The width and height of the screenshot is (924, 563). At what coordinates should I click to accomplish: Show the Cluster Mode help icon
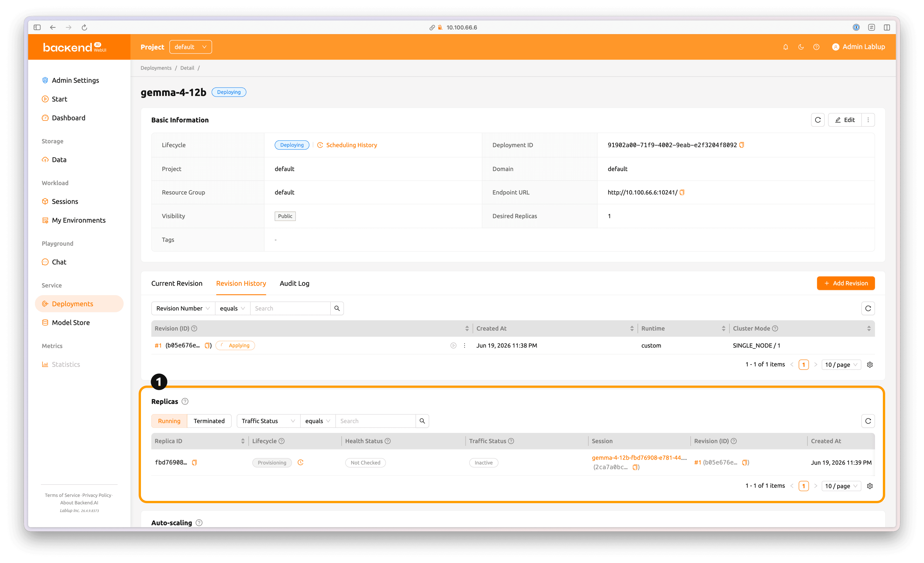[x=775, y=329]
